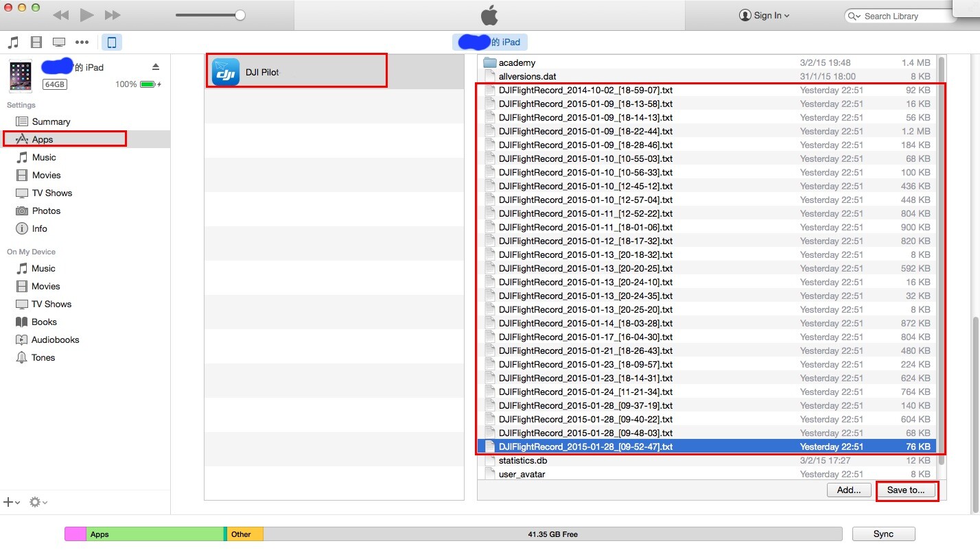Open the add playlist plus dropdown
Screen dimensions: 980x550
12,503
